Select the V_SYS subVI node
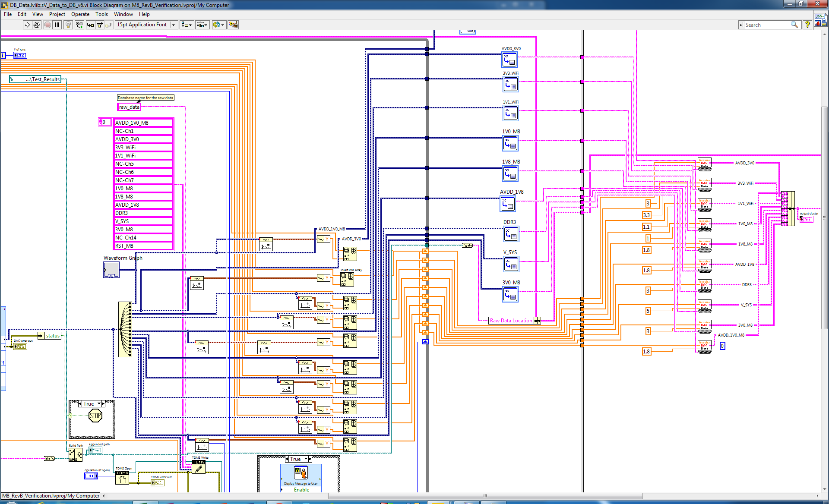The width and height of the screenshot is (829, 504). (x=511, y=265)
